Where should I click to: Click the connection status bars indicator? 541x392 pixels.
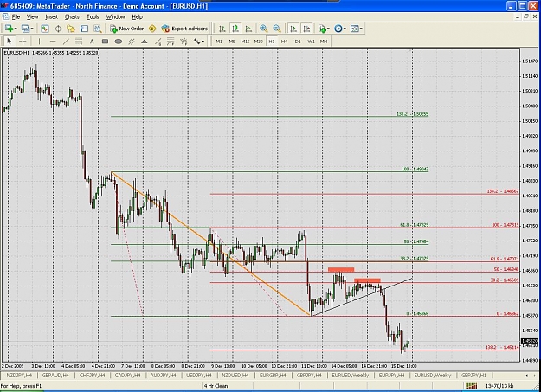[471, 385]
